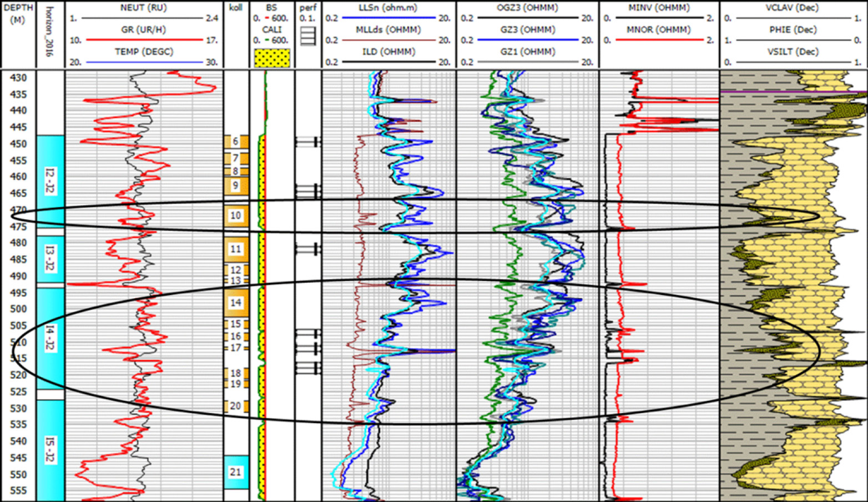Click the perf legend symbol in header
The image size is (868, 502).
pos(307,36)
